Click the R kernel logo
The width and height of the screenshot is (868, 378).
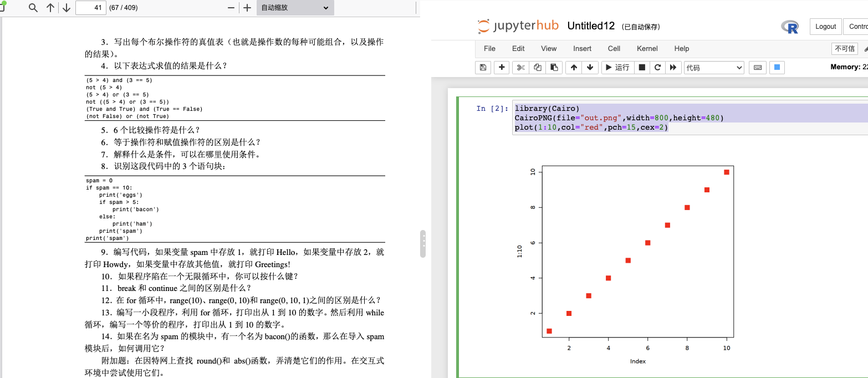790,27
